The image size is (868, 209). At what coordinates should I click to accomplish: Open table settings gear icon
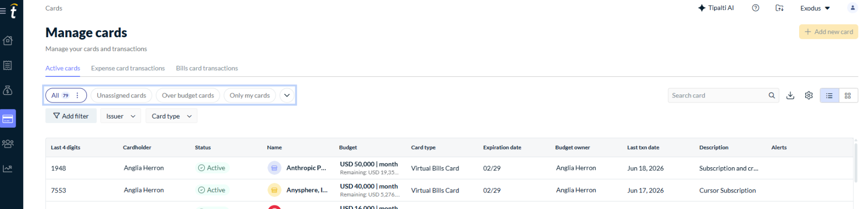click(x=809, y=95)
